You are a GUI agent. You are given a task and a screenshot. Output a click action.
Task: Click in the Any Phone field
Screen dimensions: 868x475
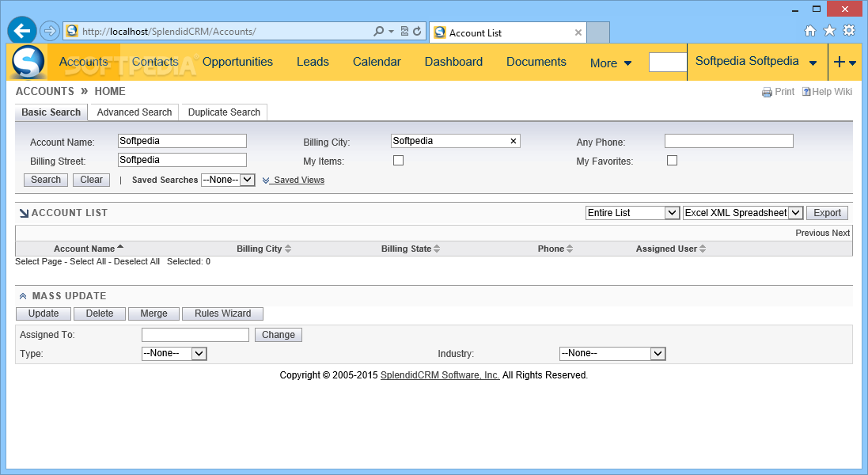729,141
